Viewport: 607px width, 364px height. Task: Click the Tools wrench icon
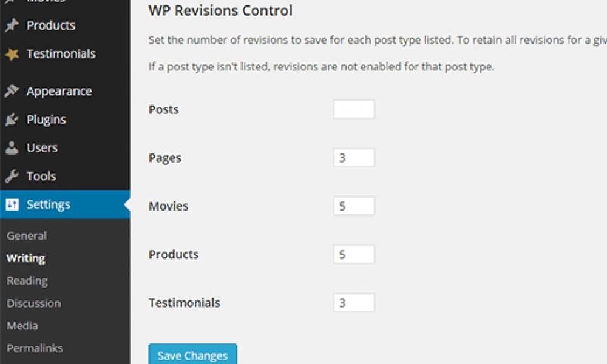12,177
